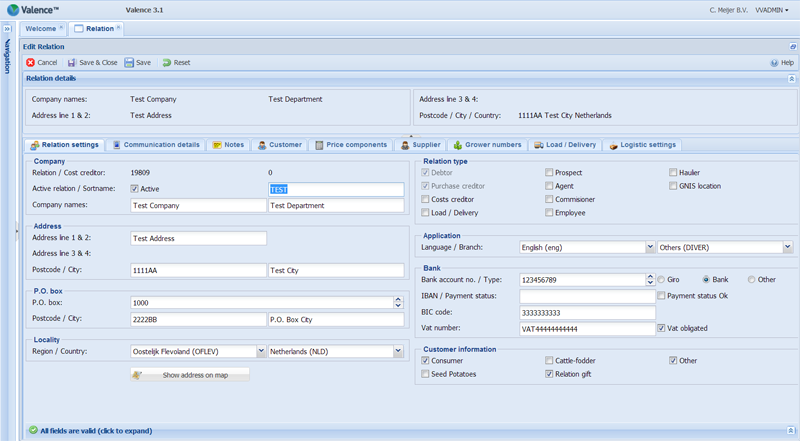Close the Welcome tab

coord(61,28)
